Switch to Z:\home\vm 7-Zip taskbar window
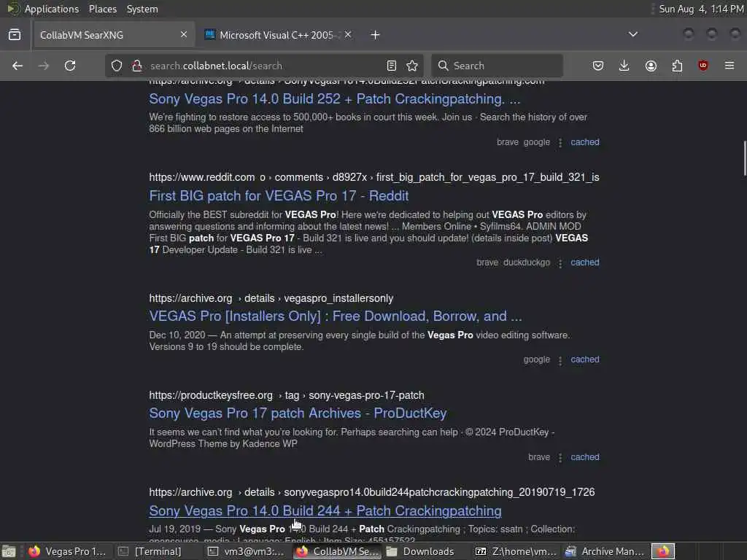This screenshot has width=747, height=560. click(516, 551)
